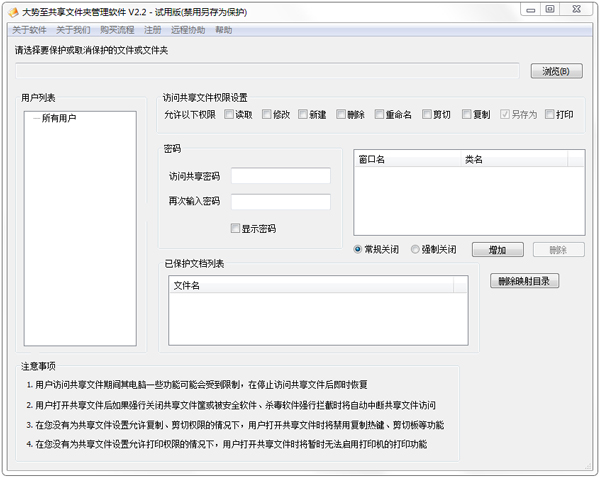Close the window with the X button

577,10
